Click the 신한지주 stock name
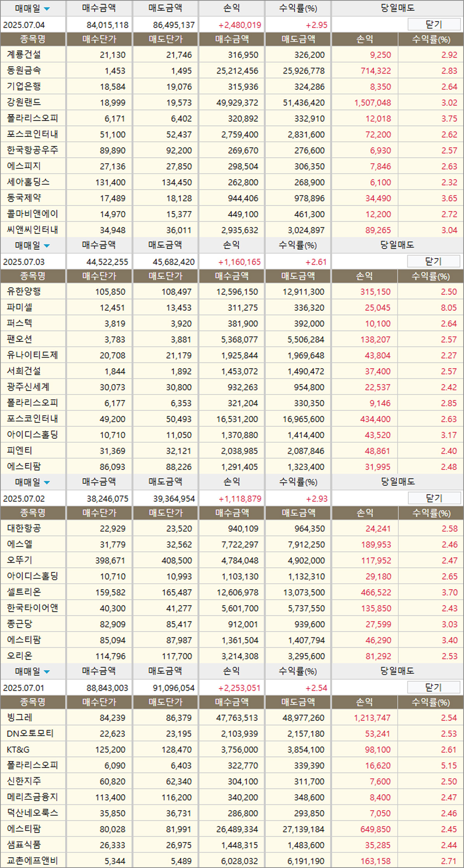 (x=24, y=781)
